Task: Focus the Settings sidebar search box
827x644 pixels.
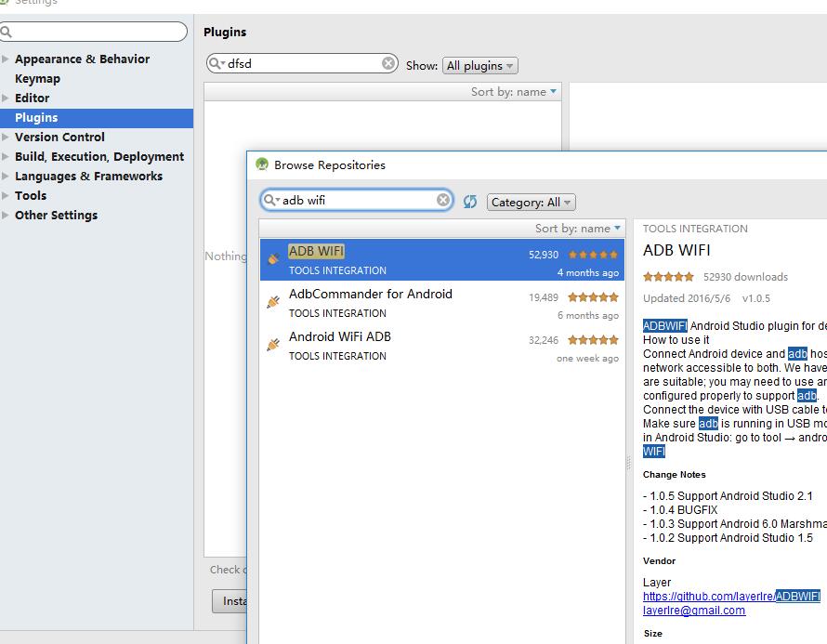Action: 93,32
